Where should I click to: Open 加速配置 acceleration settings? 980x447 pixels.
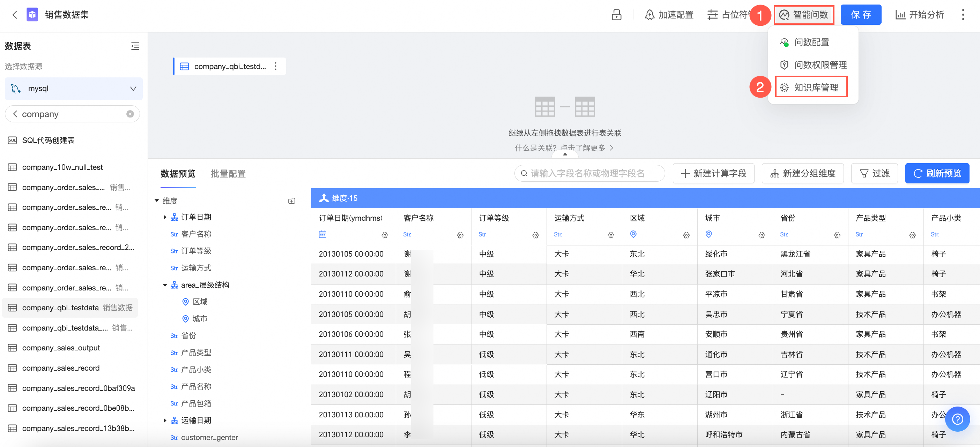(x=669, y=15)
